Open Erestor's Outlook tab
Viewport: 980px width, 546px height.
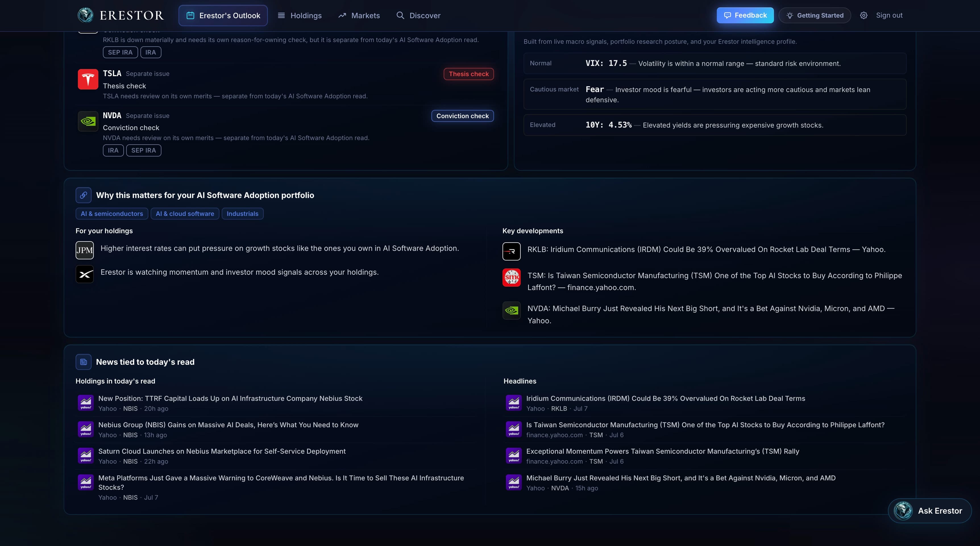tap(223, 15)
